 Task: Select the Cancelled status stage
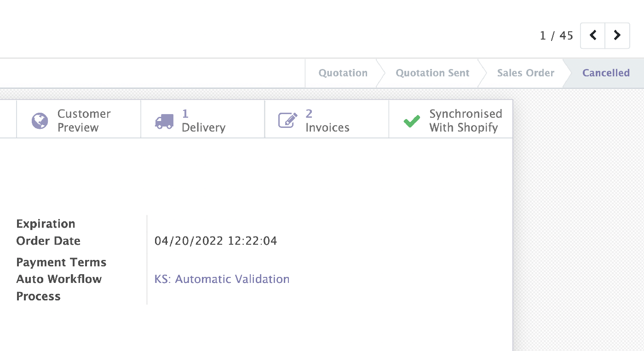click(606, 73)
